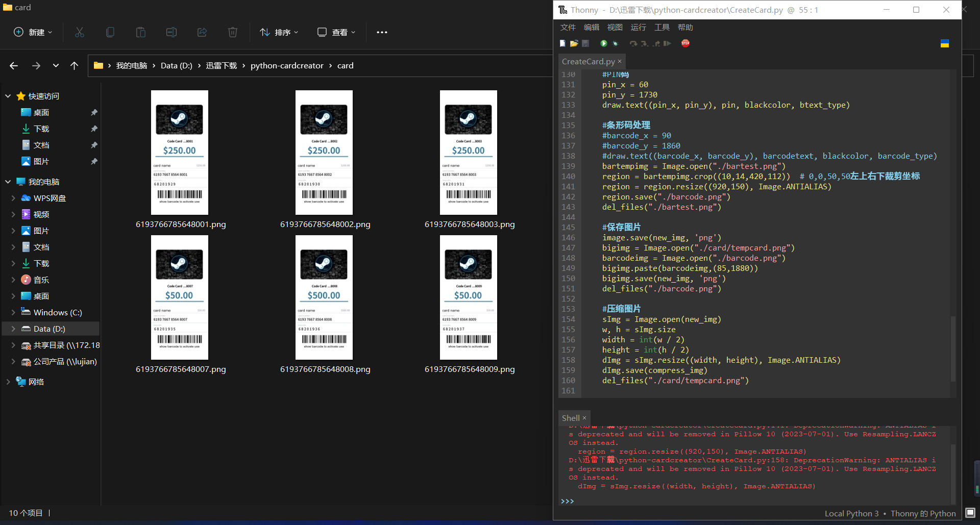Click the New file icon in Thonny
This screenshot has width=980, height=525.
[562, 43]
